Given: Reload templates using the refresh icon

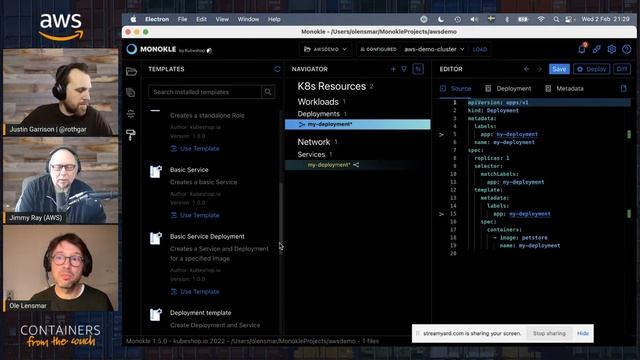Looking at the screenshot, I should [277, 69].
